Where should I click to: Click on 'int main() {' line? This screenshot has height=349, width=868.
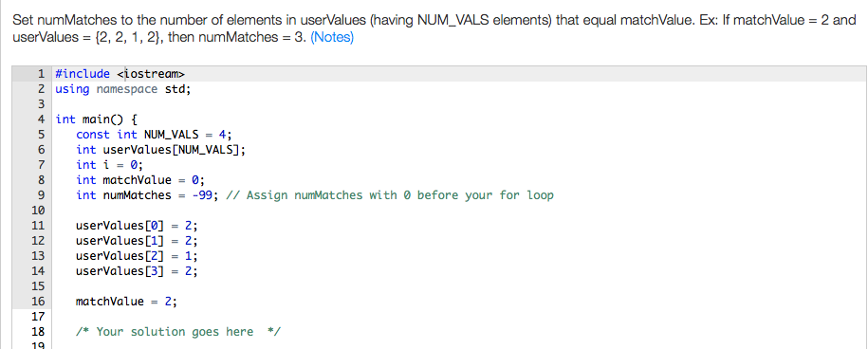(x=97, y=119)
